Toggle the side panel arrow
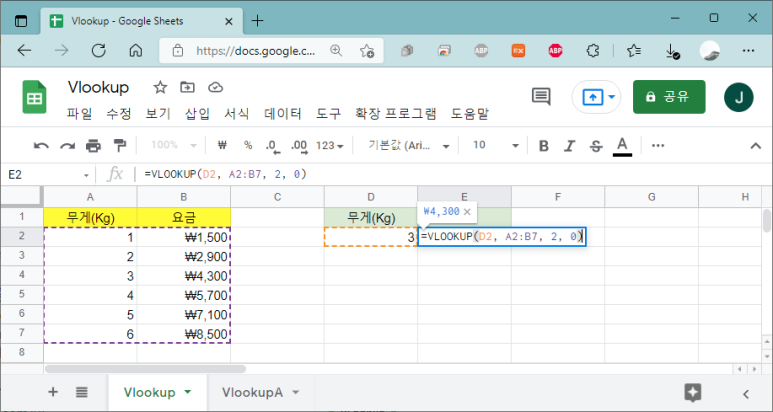This screenshot has width=773, height=412. pos(746,394)
